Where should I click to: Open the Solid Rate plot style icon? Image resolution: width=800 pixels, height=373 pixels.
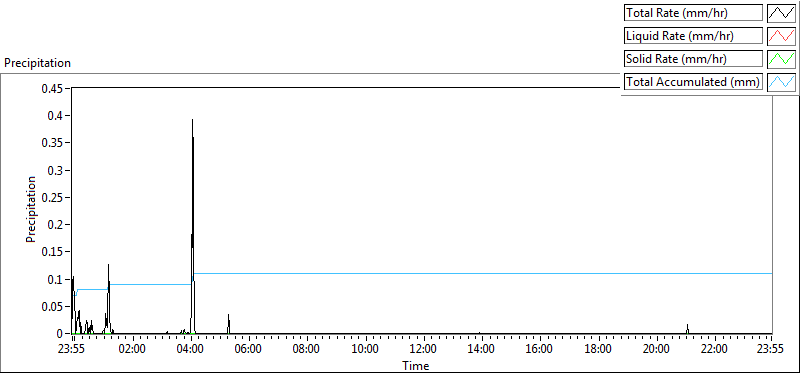[781, 59]
